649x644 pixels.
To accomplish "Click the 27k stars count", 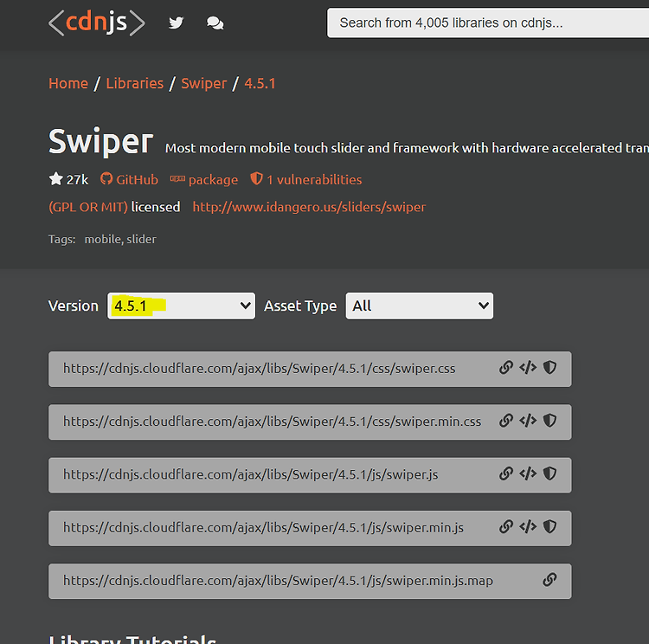I will 77,180.
